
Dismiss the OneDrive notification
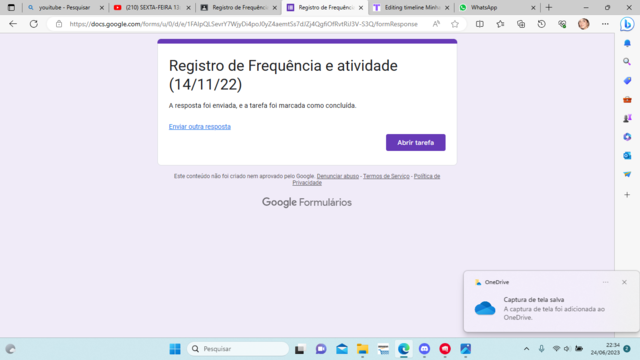pos(624,282)
